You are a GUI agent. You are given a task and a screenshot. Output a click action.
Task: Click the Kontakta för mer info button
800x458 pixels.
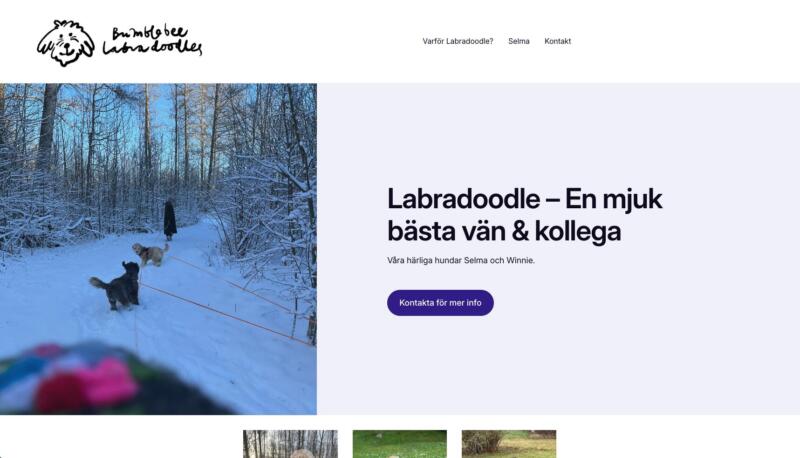[440, 303]
